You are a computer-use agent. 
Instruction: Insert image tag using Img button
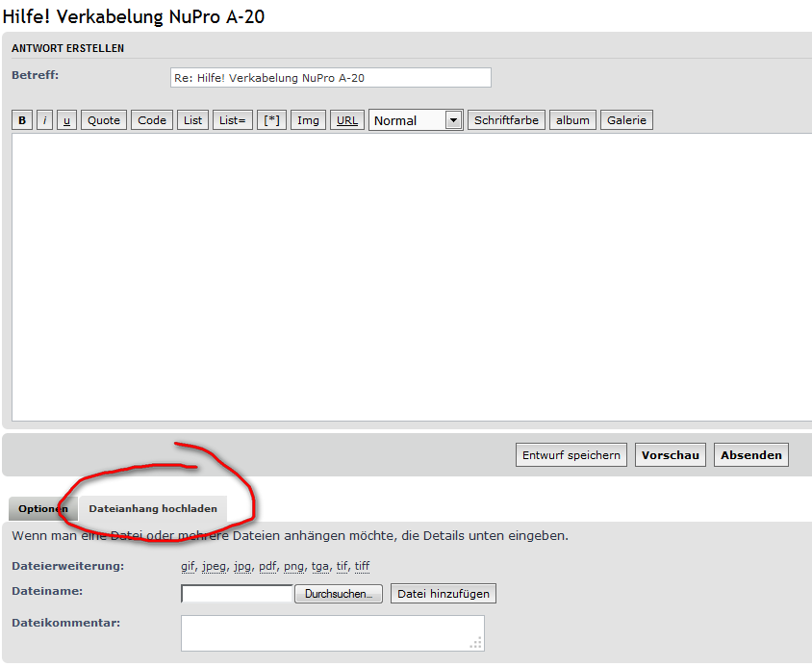(308, 120)
